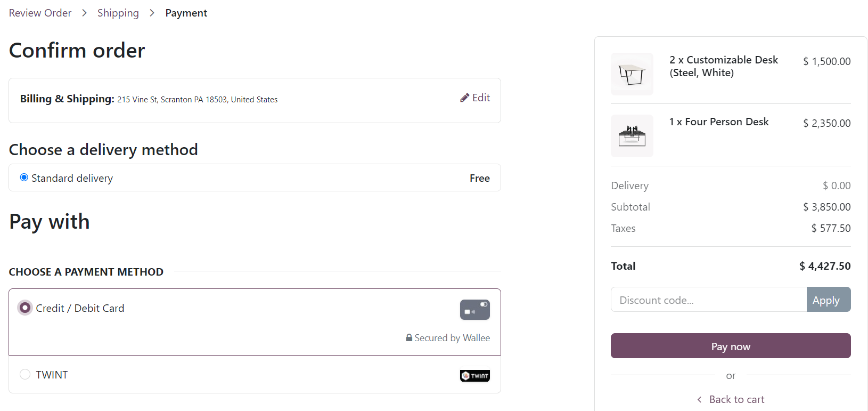Go to Shipping breadcrumb step
The width and height of the screenshot is (868, 411).
click(x=118, y=13)
